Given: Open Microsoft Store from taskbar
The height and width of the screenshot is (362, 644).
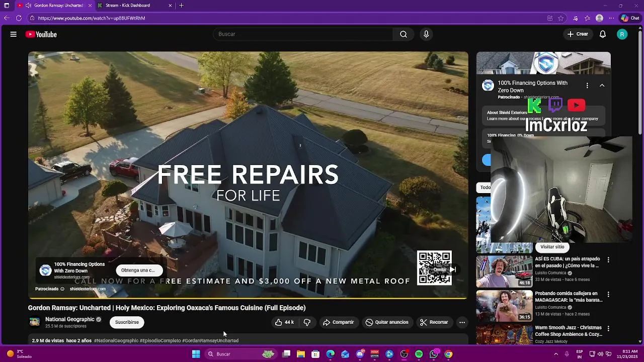Looking at the screenshot, I should tap(315, 354).
